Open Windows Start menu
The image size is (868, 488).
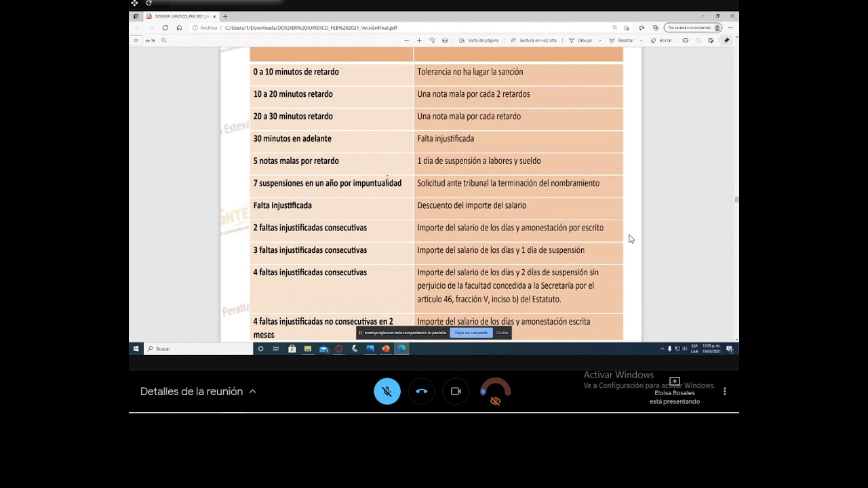136,348
